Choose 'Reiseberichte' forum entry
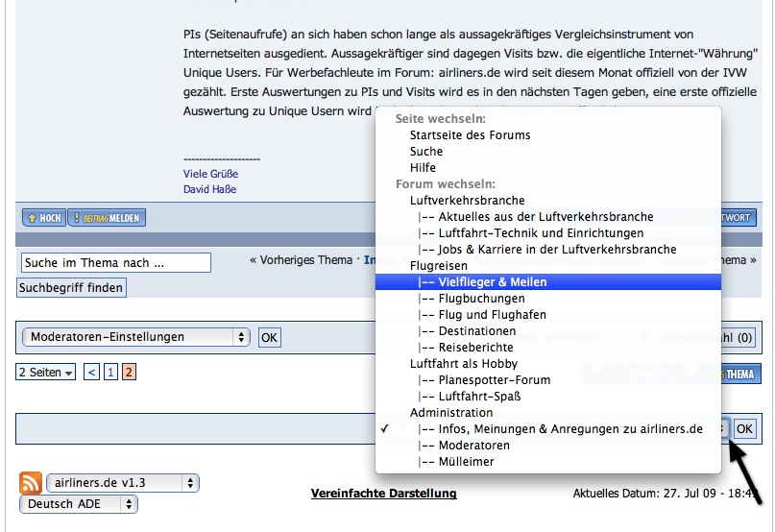 click(x=548, y=347)
